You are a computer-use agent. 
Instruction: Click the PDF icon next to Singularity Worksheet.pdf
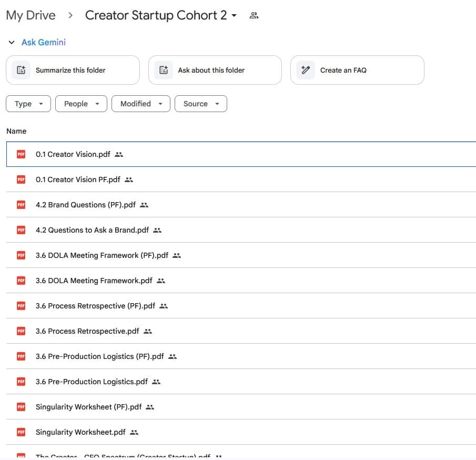tap(21, 432)
